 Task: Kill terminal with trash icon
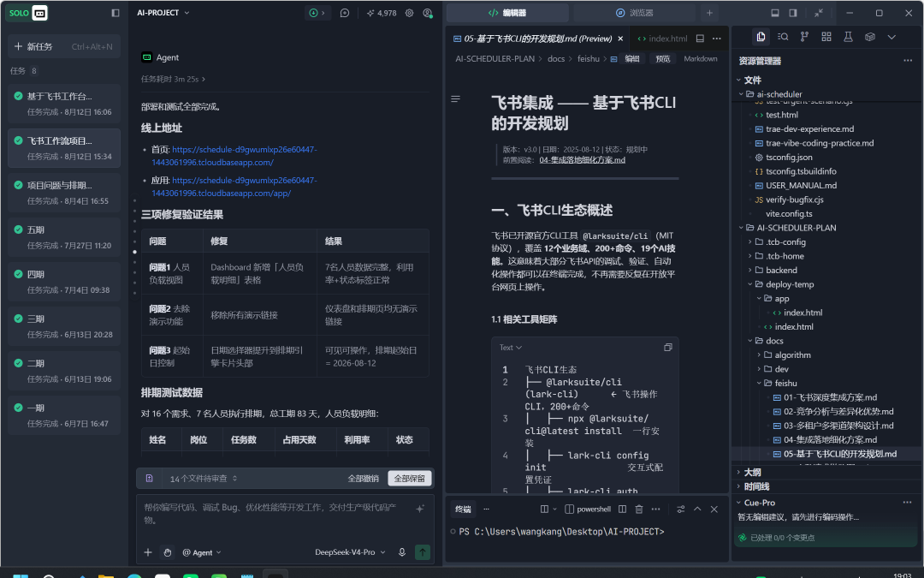click(639, 509)
